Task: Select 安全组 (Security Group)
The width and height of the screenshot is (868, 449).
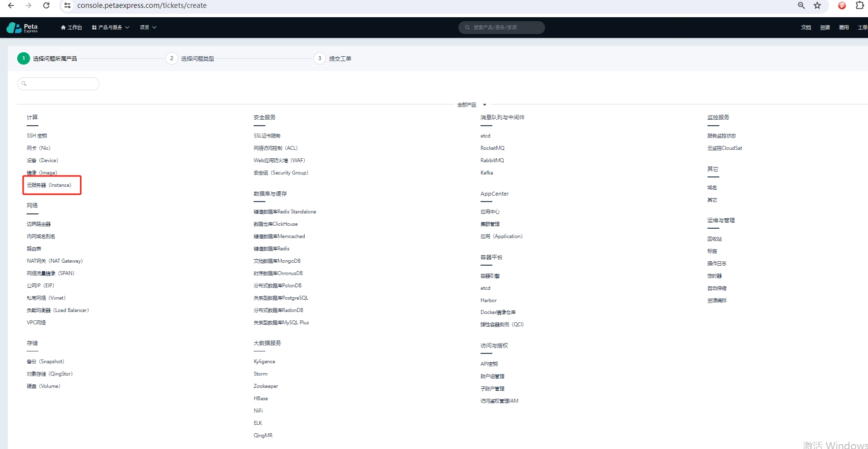Action: pos(281,173)
